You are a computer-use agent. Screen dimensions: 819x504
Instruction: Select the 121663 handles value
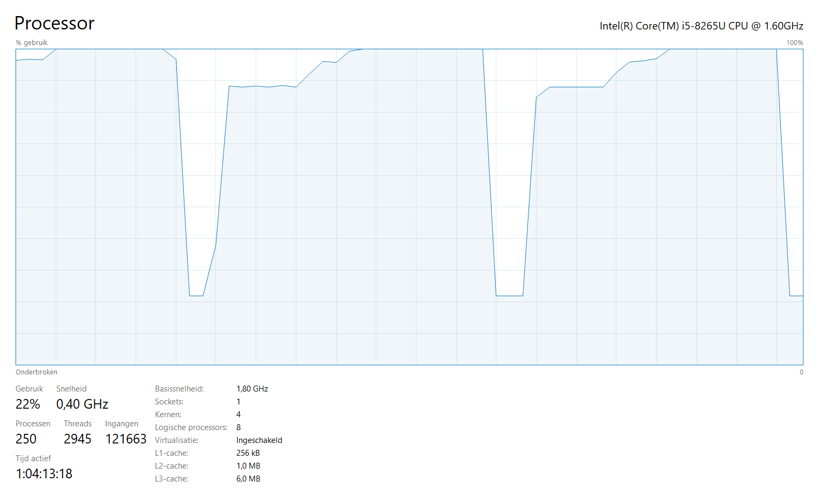click(126, 439)
